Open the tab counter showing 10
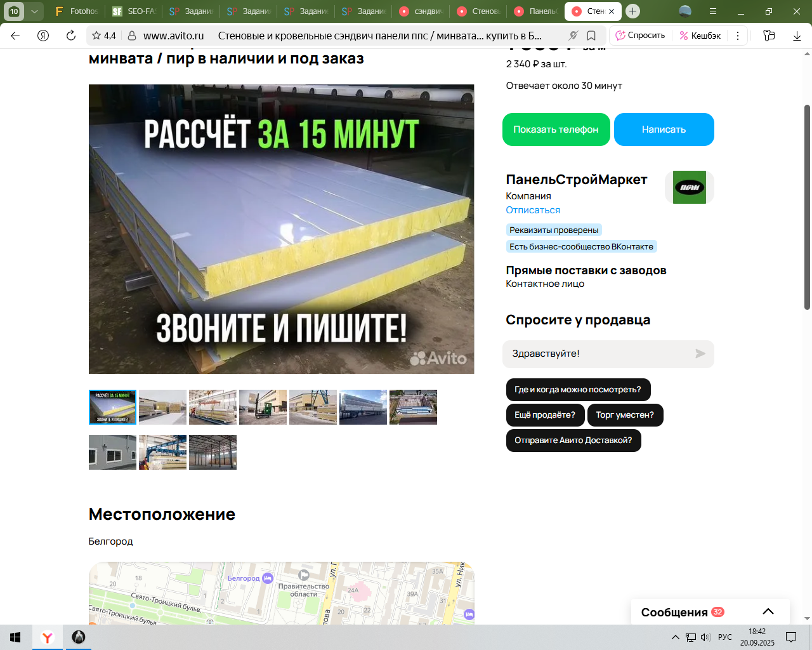Image resolution: width=812 pixels, height=650 pixels. click(14, 11)
